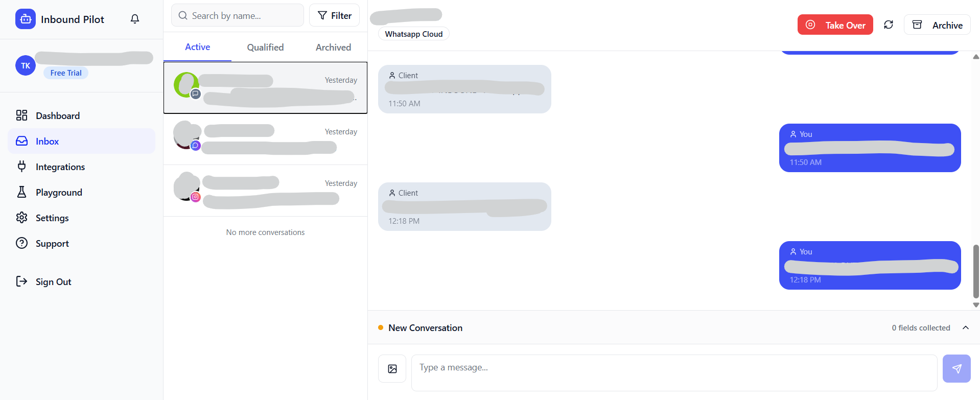
Task: Click the refresh conversation icon
Action: [889, 25]
